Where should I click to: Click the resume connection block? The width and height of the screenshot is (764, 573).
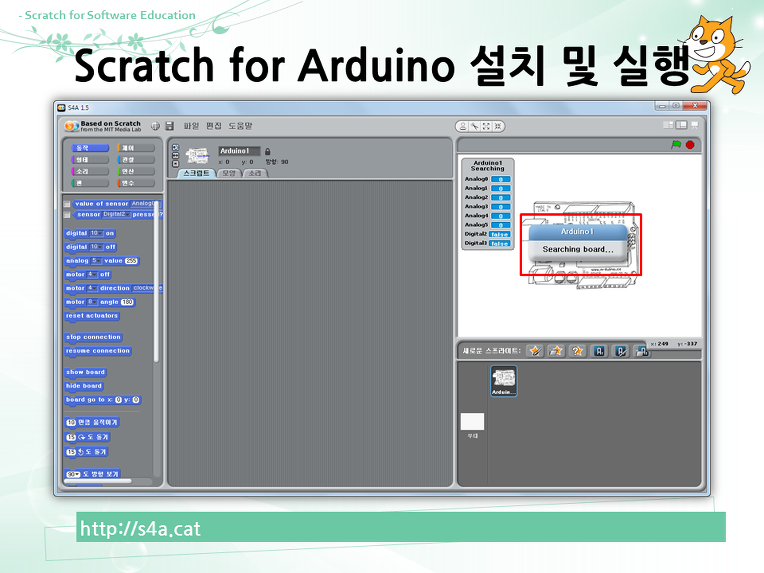click(97, 351)
